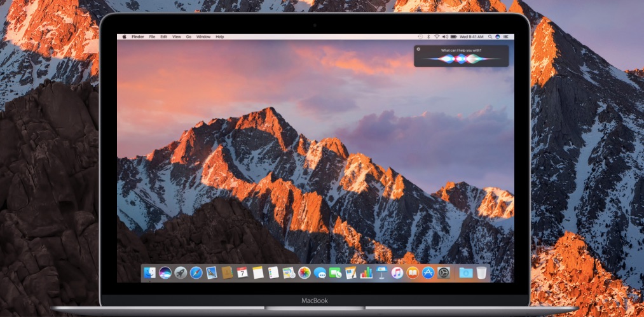Open the Go menu
Viewport: 644px width, 317px height.
pos(189,37)
